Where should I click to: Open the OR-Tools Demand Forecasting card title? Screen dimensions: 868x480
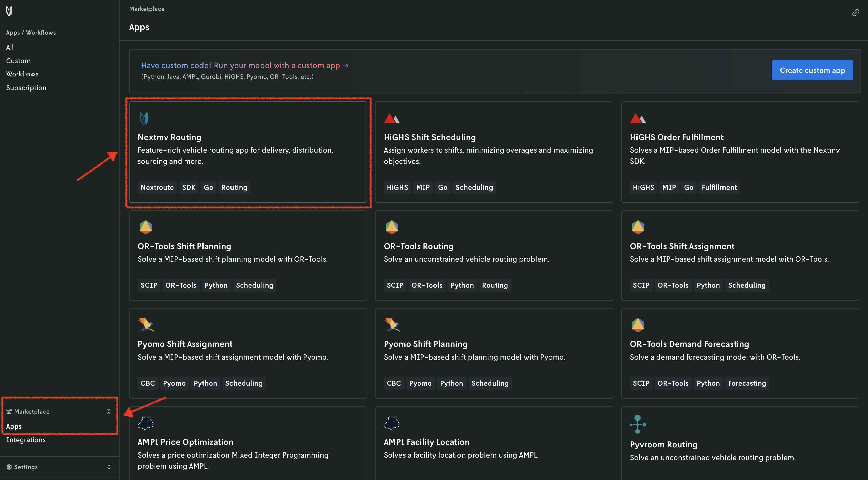(689, 344)
